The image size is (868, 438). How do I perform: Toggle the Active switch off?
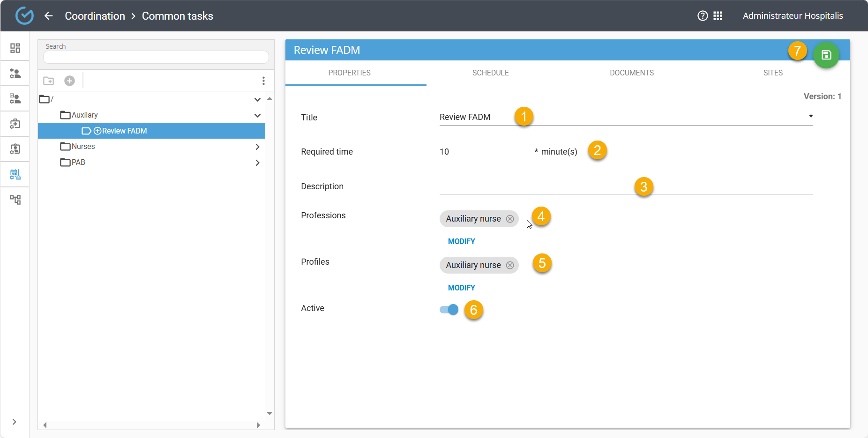click(449, 310)
